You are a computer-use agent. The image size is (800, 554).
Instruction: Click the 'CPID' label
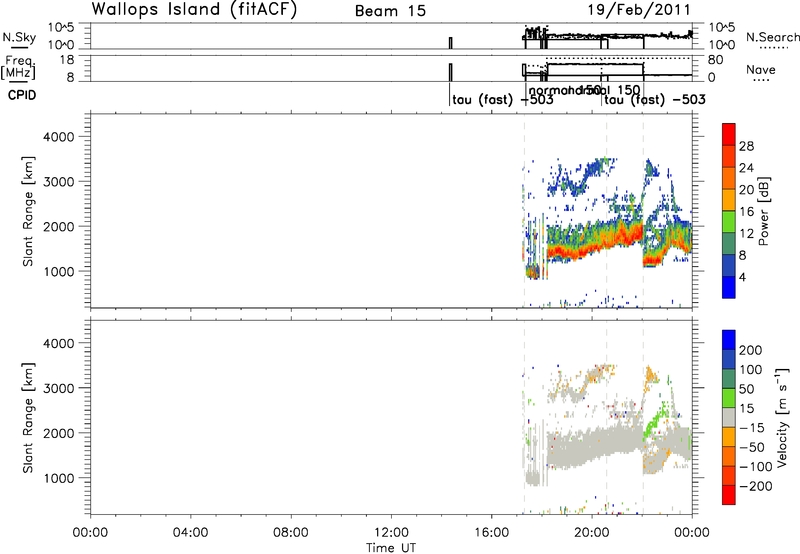click(x=22, y=95)
